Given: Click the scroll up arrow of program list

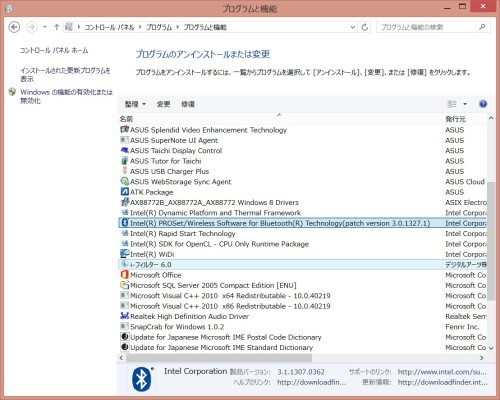Looking at the screenshot, I should pyautogui.click(x=491, y=118).
